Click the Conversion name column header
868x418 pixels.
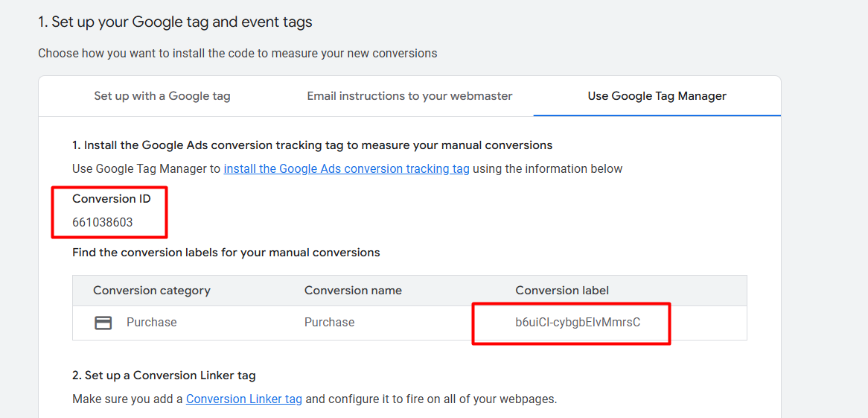click(353, 291)
